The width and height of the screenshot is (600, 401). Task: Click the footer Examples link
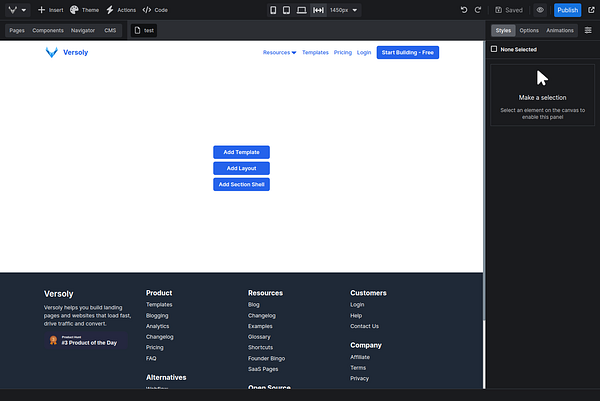pos(260,326)
